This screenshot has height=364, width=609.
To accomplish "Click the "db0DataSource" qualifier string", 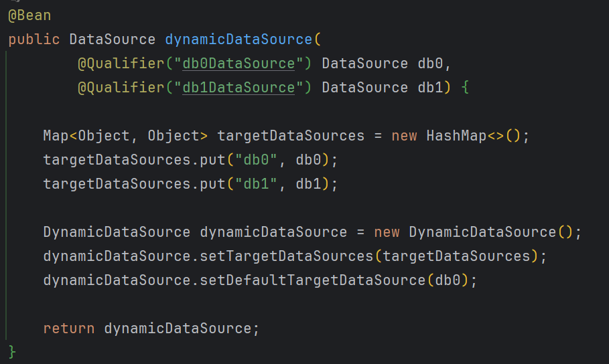I will pos(239,64).
